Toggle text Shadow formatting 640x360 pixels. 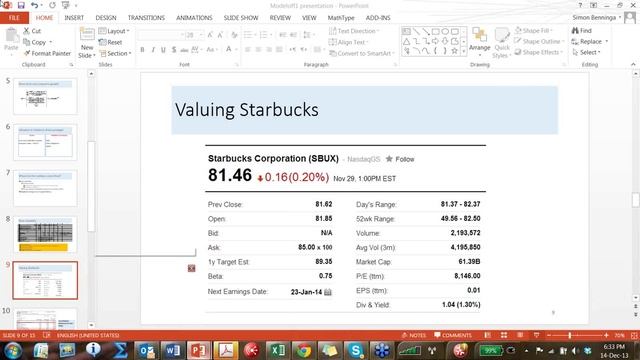(174, 49)
